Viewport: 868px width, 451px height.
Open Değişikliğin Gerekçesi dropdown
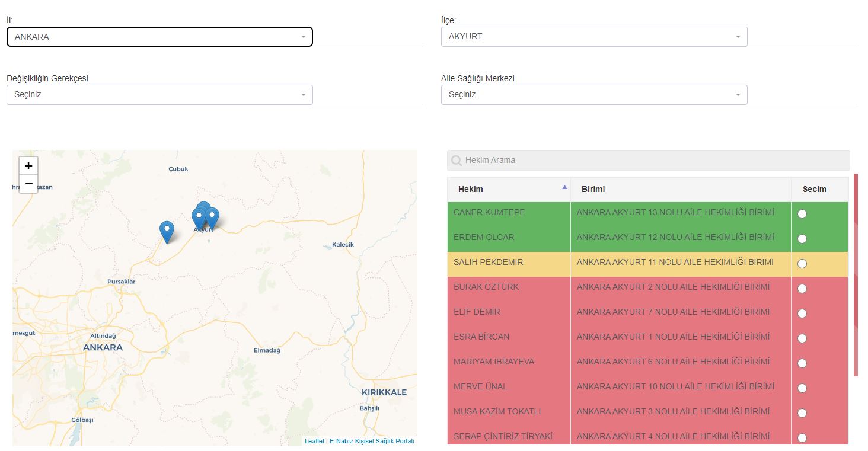pos(159,95)
